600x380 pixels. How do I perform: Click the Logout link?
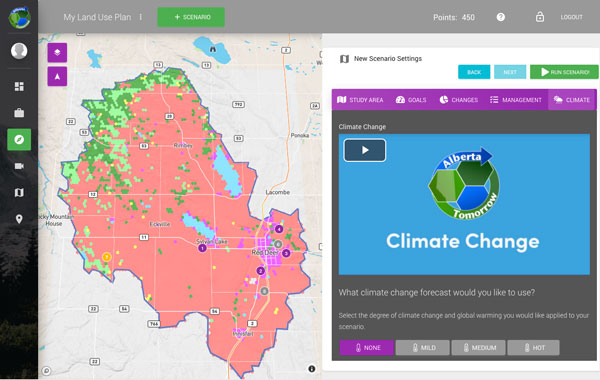571,17
